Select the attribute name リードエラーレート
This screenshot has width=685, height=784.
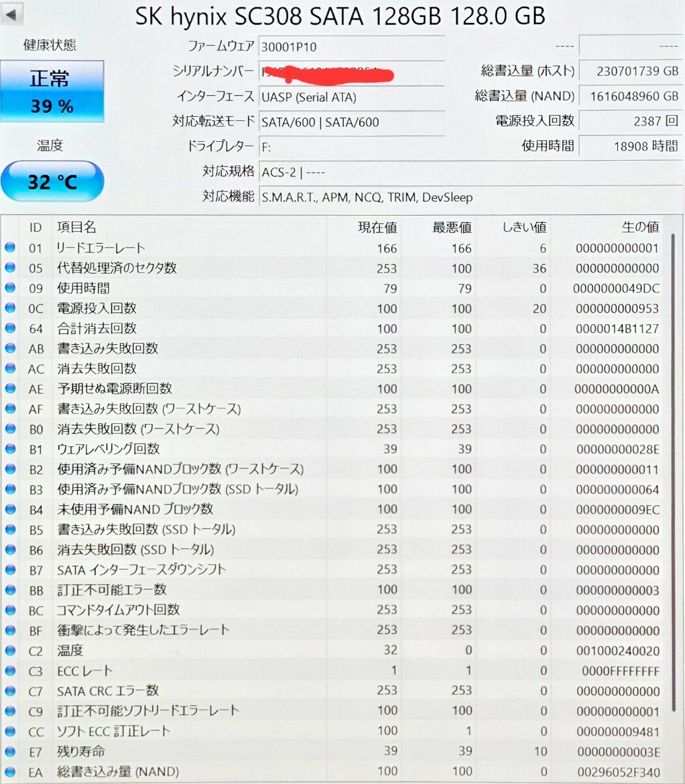click(x=101, y=248)
